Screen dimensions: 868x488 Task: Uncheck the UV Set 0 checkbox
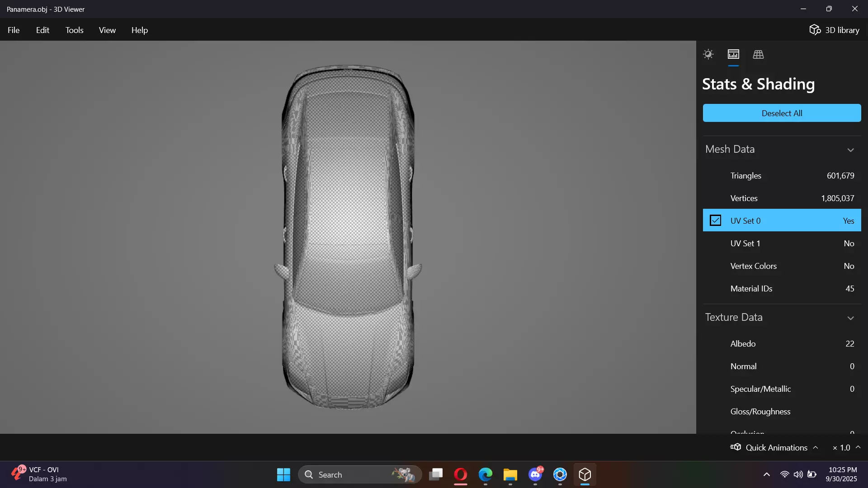715,221
